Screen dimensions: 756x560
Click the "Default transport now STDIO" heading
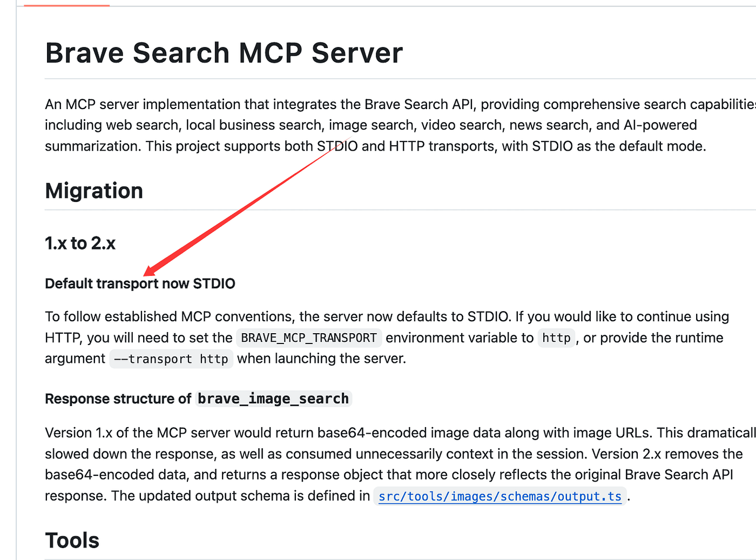pyautogui.click(x=140, y=284)
